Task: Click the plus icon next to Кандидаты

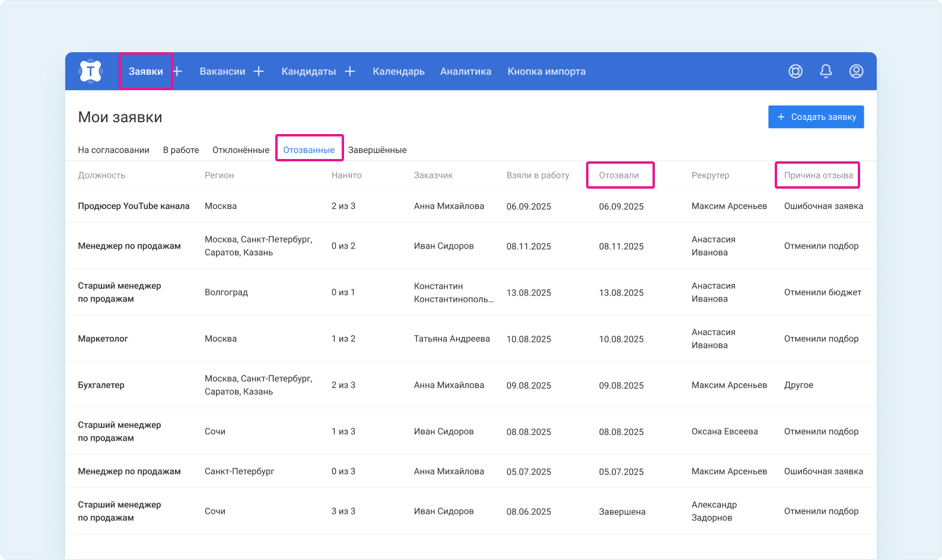Action: click(x=350, y=71)
